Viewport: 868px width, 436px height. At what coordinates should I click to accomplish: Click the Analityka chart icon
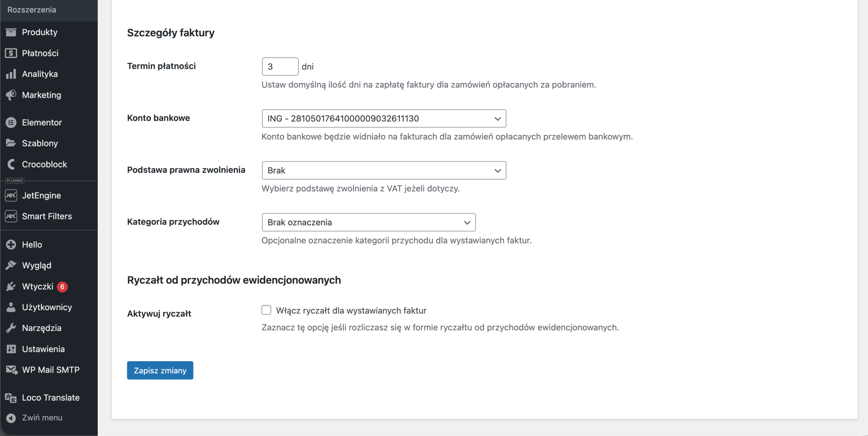(x=10, y=74)
